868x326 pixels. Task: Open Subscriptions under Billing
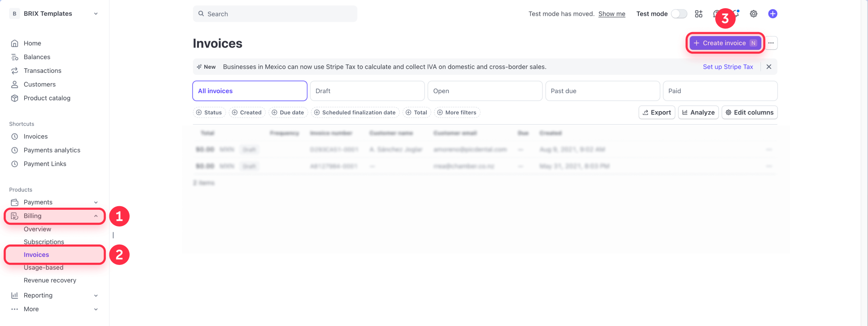[44, 242]
